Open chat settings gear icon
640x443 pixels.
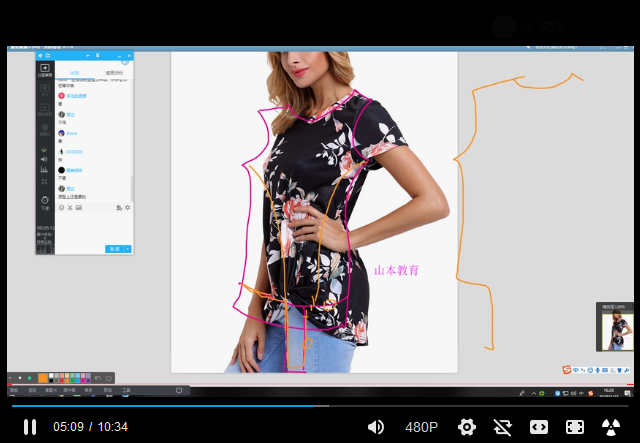(127, 207)
